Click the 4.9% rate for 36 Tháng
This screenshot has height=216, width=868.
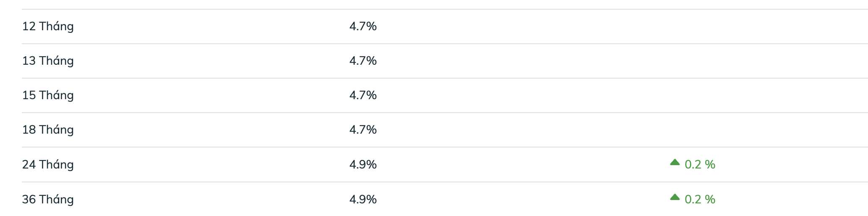click(x=363, y=200)
